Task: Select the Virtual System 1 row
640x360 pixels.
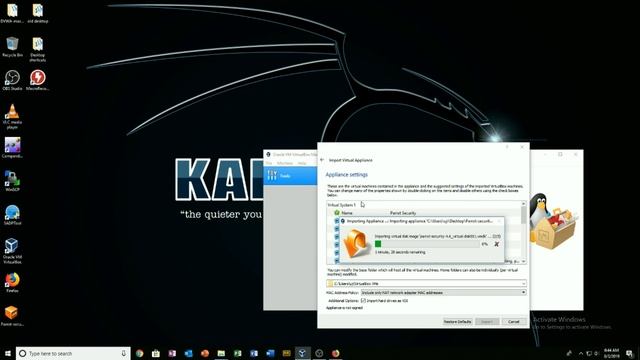Action: pyautogui.click(x=424, y=205)
